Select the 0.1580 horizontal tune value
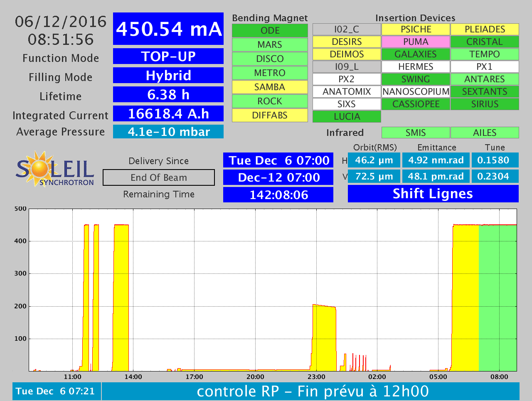Screen dimensions: 532x401 (495, 160)
